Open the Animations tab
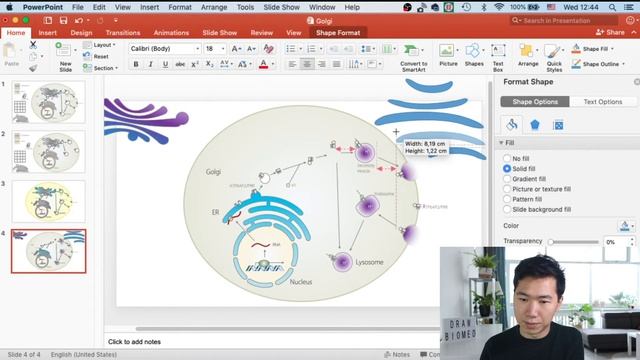640x360 pixels. 171,33
